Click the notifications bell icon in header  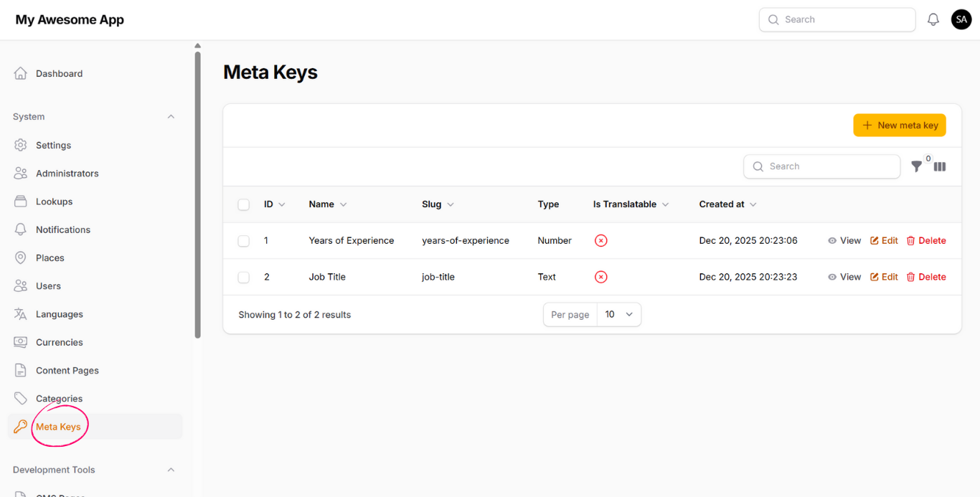933,20
